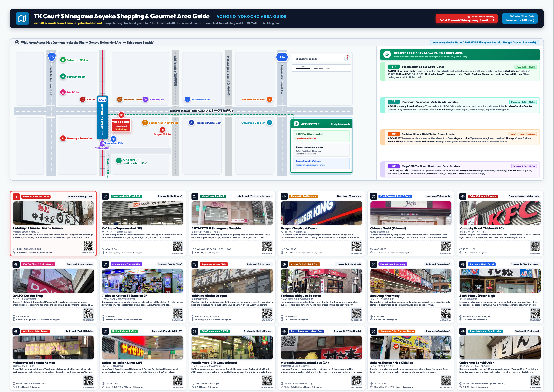Open the KFC storefront photo
Screen dimensions: 554x392
500,213
